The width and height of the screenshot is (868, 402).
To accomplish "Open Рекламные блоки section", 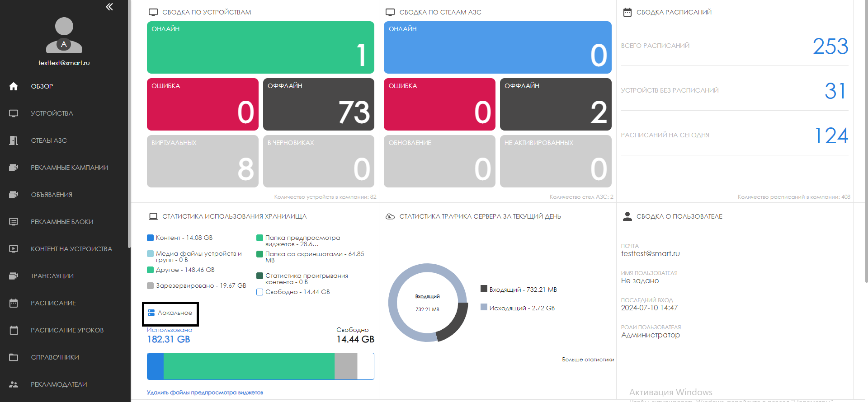I will click(62, 222).
